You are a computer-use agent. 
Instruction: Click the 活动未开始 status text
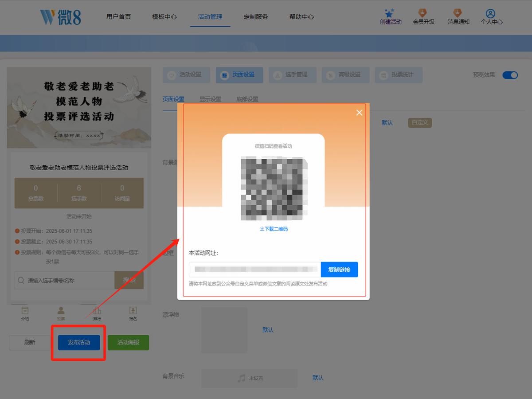[x=79, y=216]
